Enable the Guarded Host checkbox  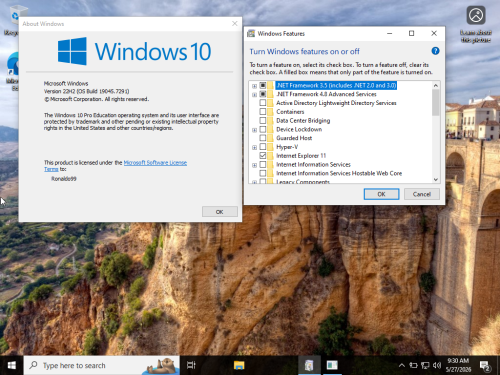pyautogui.click(x=263, y=138)
